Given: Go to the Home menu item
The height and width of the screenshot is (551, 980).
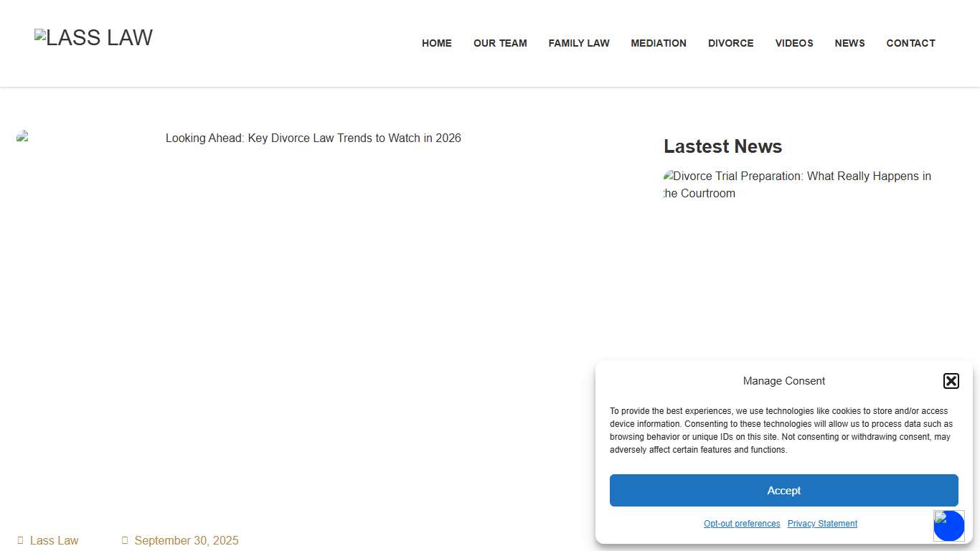Looking at the screenshot, I should click(x=436, y=43).
